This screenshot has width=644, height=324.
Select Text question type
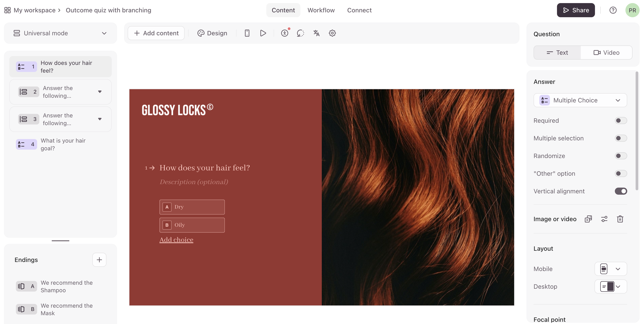point(557,53)
